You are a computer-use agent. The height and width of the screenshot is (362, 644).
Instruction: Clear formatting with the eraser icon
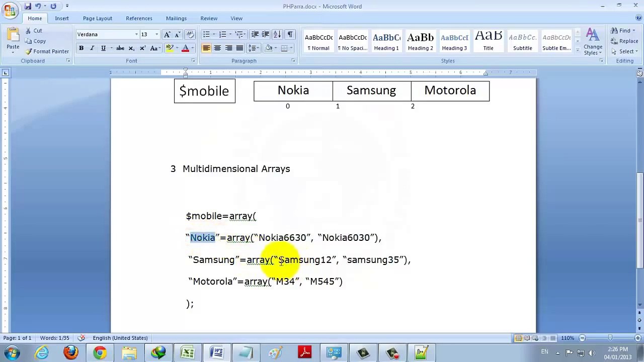point(190,34)
